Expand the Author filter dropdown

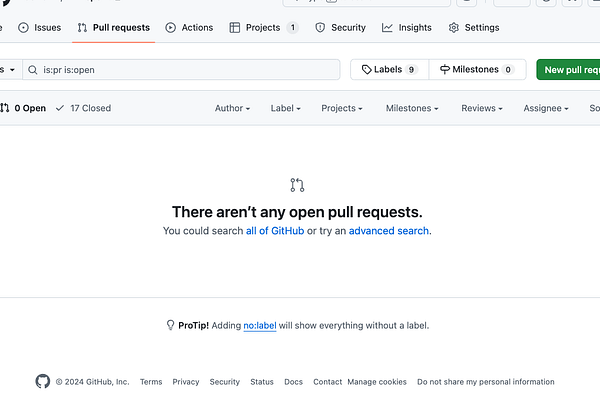tap(232, 108)
